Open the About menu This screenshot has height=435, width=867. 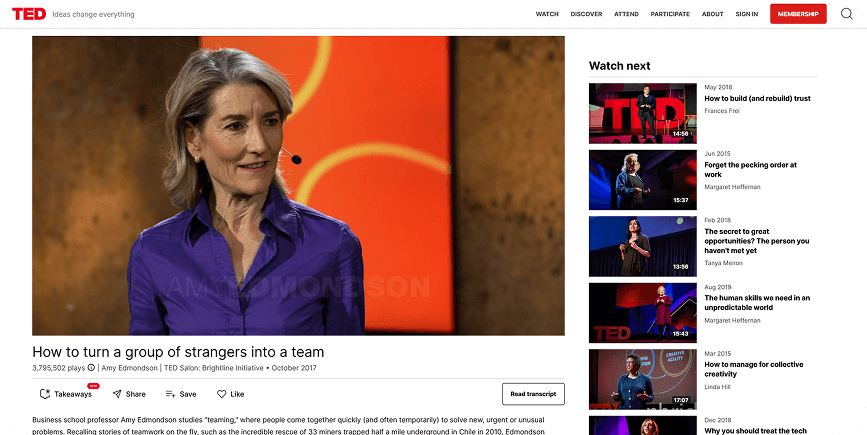[x=713, y=14]
